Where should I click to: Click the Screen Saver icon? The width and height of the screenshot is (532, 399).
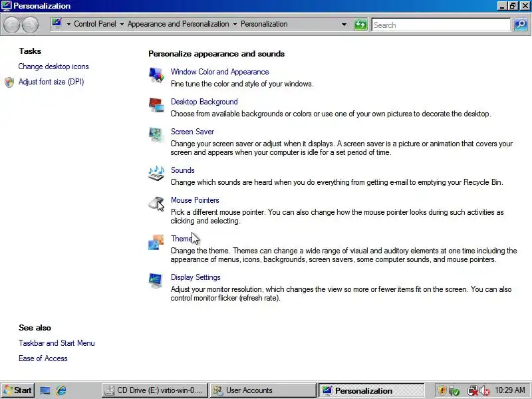click(x=156, y=135)
